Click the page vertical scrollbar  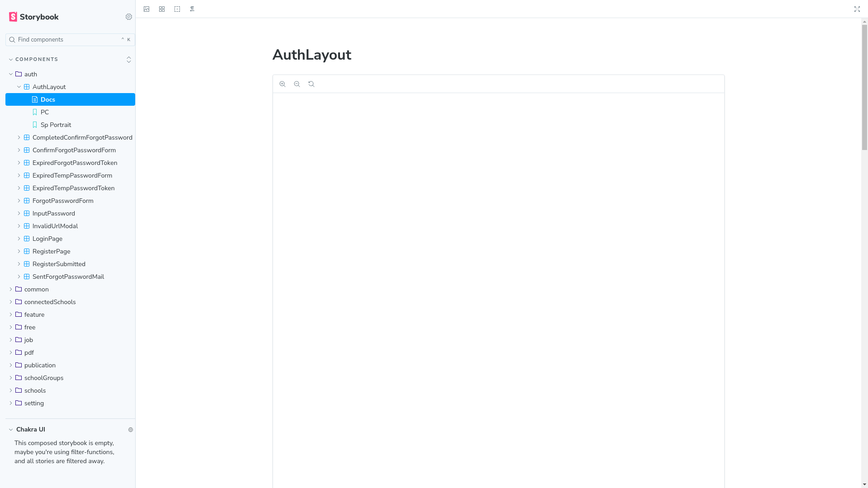coord(864,87)
